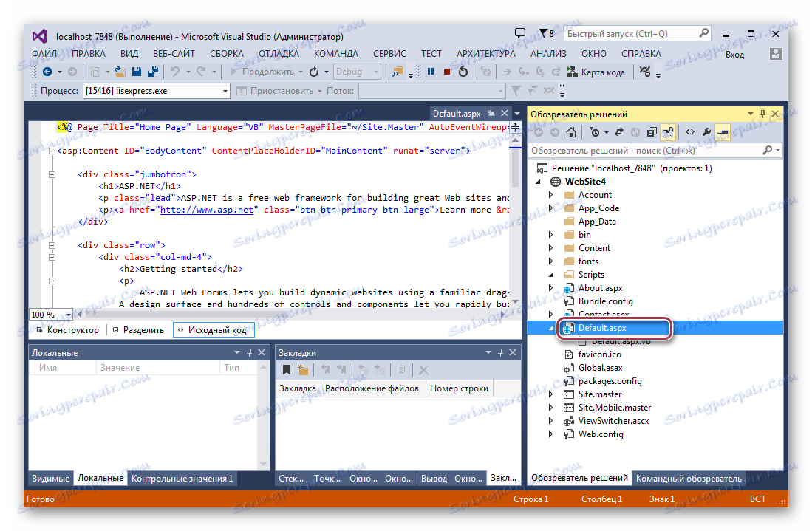Select the Sync with Active Document icon
Viewport: 812px width, 531px height.
619,132
